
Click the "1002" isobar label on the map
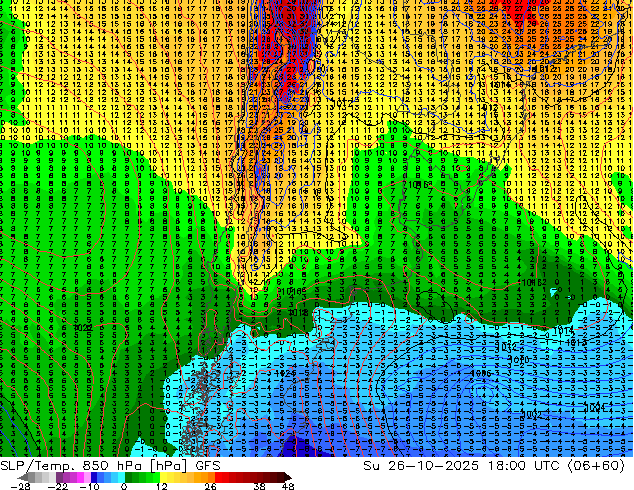[532, 414]
